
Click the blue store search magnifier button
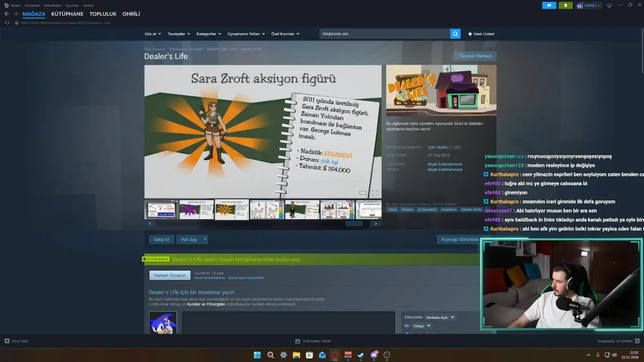455,34
